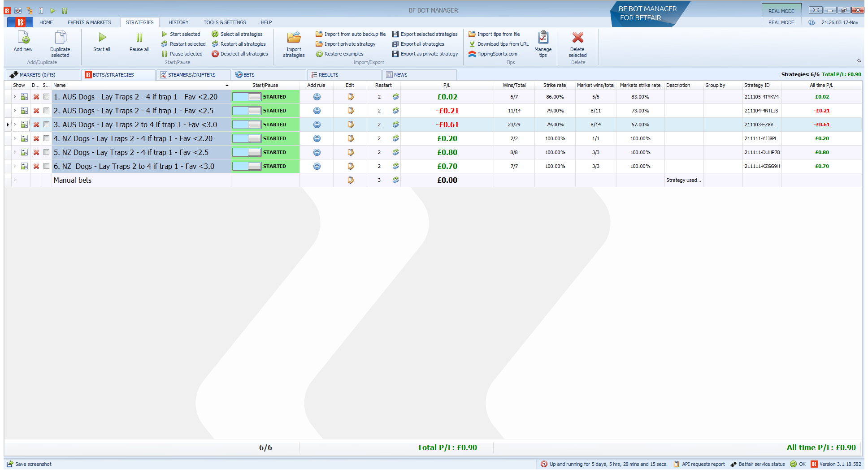
Task: Delete strategy 5 with red X icon
Action: pos(36,152)
